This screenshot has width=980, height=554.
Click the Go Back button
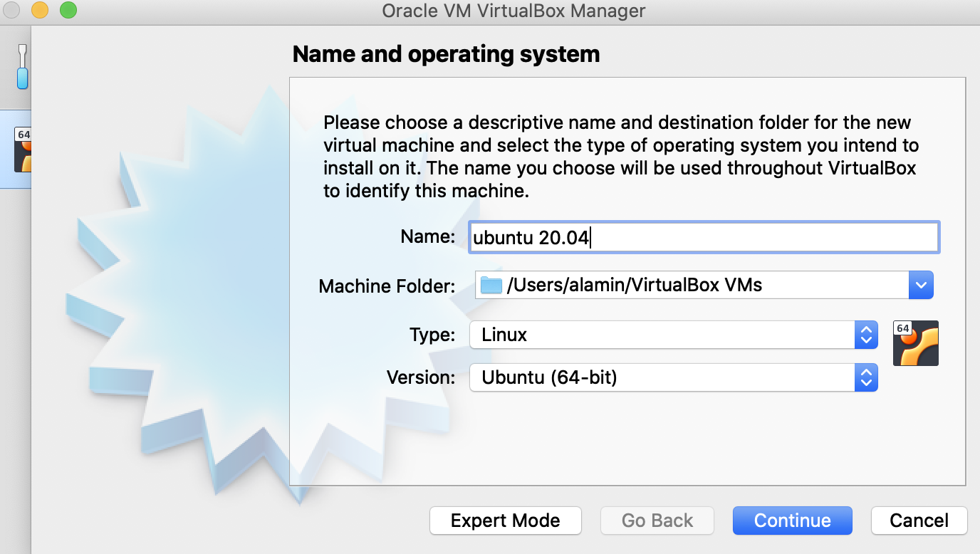click(x=657, y=521)
